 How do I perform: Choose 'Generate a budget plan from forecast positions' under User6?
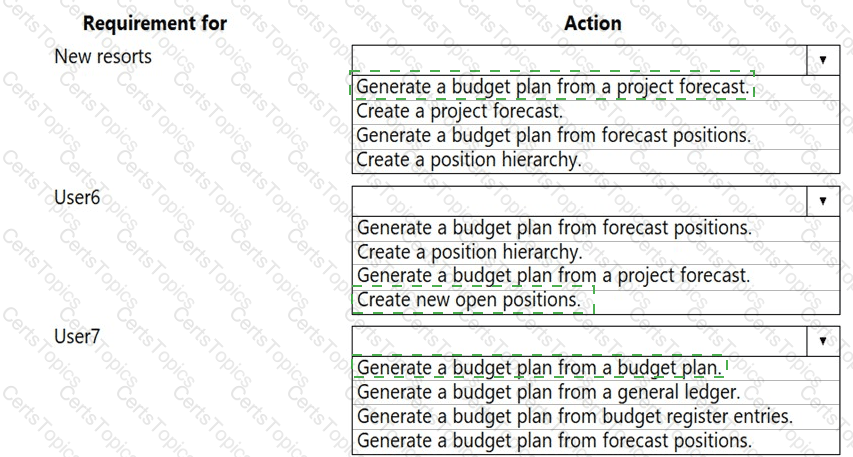552,228
